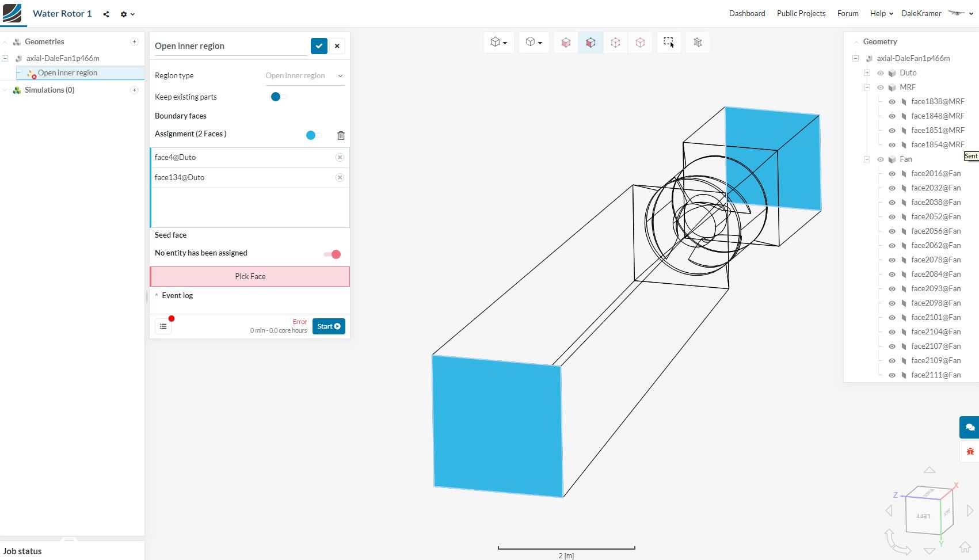Toggle the Keep existing parts switch
This screenshot has width=979, height=560.
(279, 97)
